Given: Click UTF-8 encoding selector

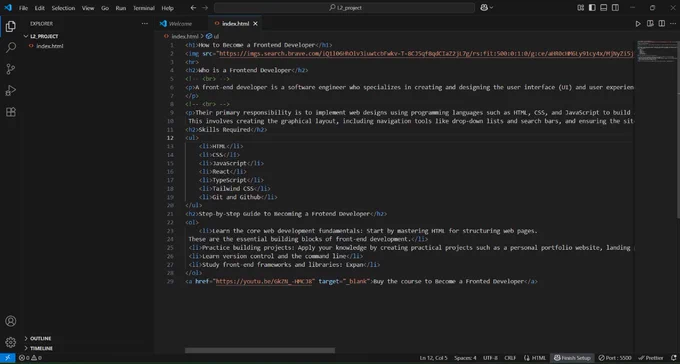Looking at the screenshot, I should tap(490, 358).
